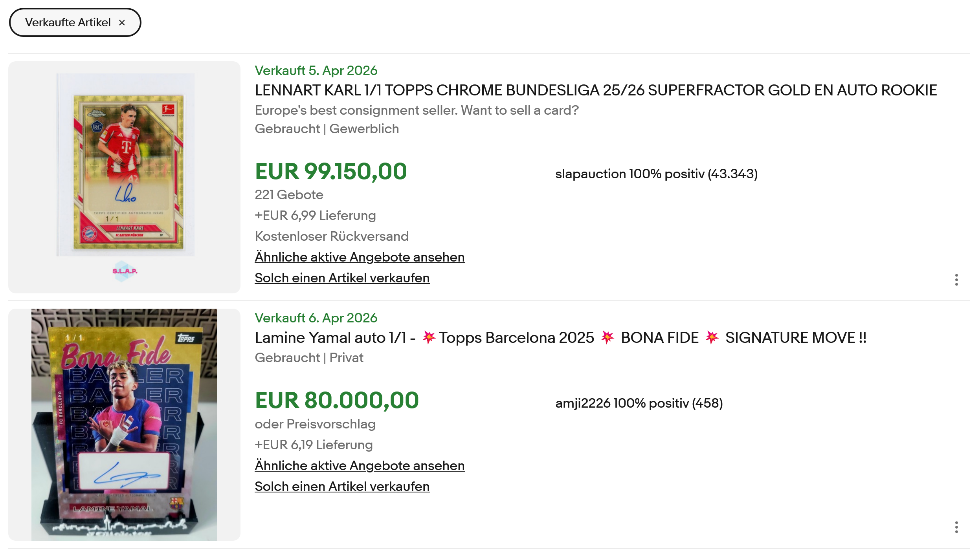The width and height of the screenshot is (980, 549).
Task: Open the Lennart Karl card thumbnail
Action: tap(124, 177)
